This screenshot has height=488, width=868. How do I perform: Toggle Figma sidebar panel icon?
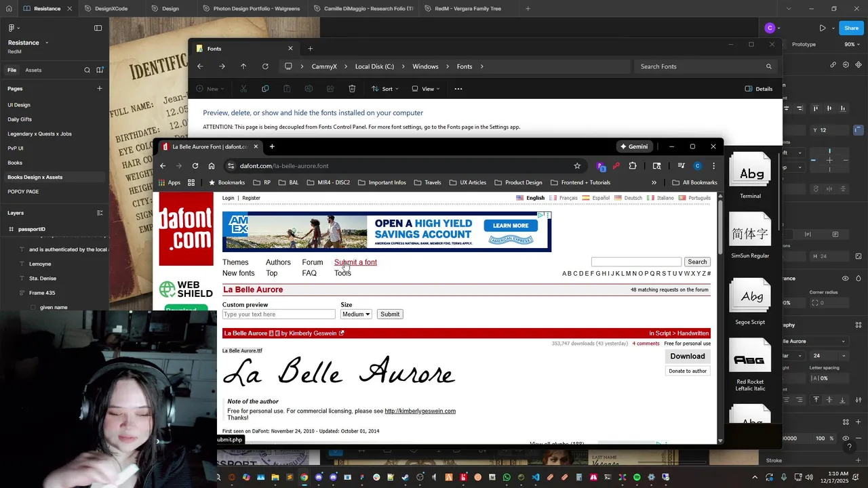pos(98,28)
